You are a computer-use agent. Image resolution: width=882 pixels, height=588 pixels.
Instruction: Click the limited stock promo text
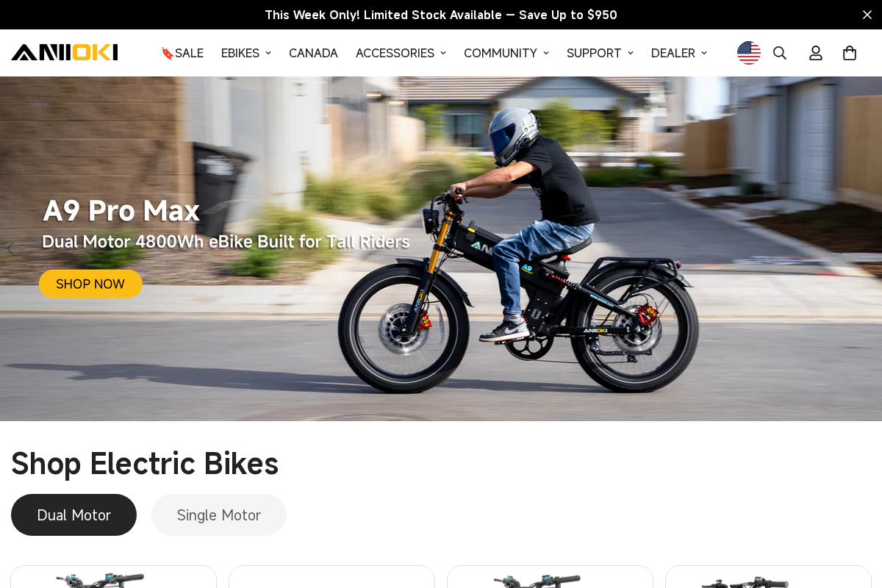tap(441, 15)
